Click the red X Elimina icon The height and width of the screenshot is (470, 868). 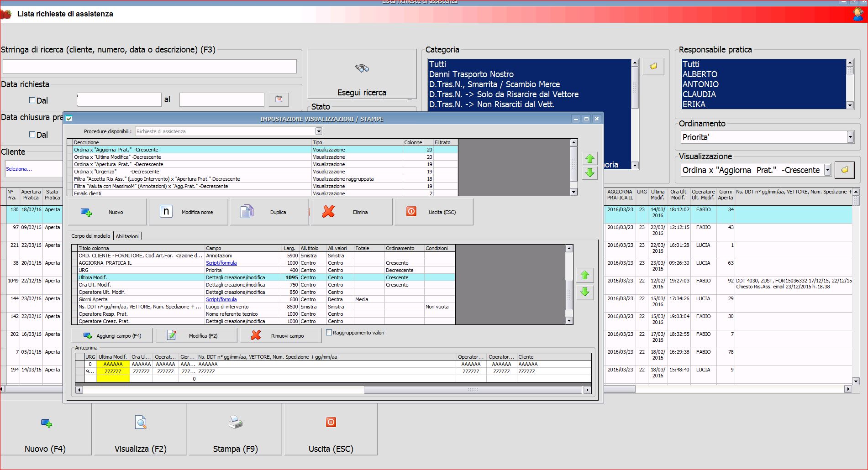coord(328,212)
